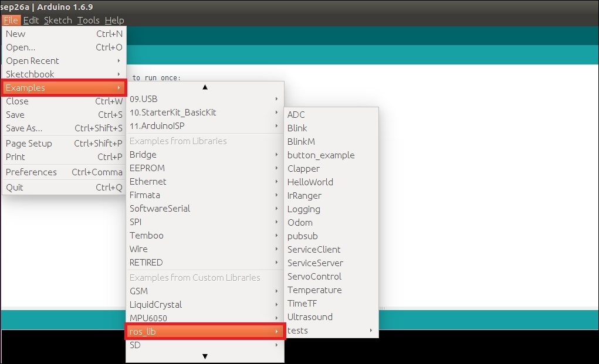This screenshot has width=599, height=364.
Task: Click the scroll-up arrow of Examples list
Action: pyautogui.click(x=205, y=87)
